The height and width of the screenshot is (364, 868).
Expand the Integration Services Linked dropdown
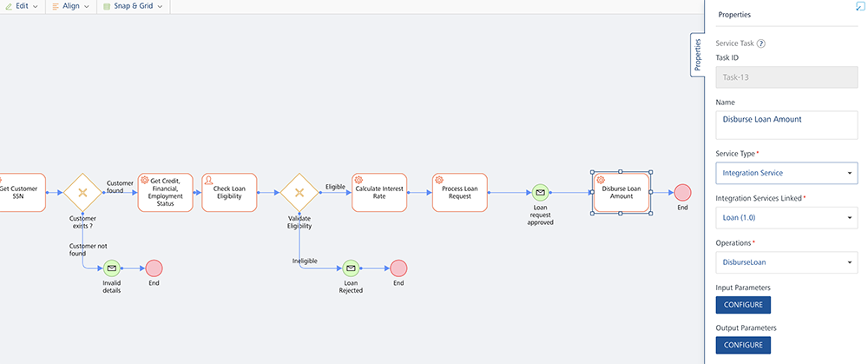786,222
